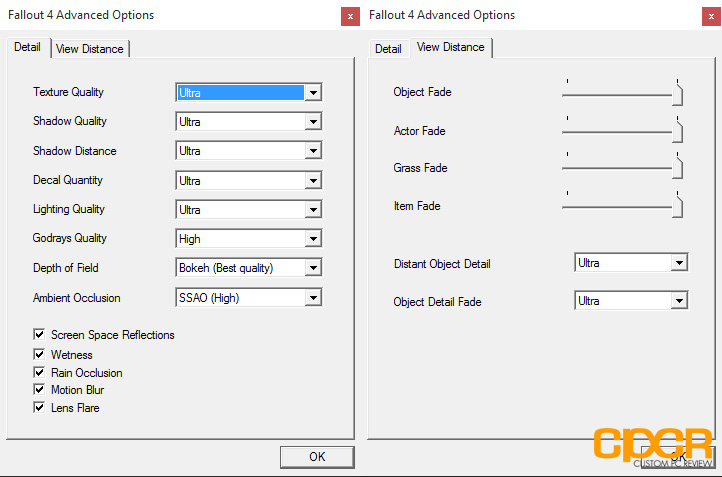Open the Decal Quantity dropdown
The height and width of the screenshot is (477, 722).
249,180
